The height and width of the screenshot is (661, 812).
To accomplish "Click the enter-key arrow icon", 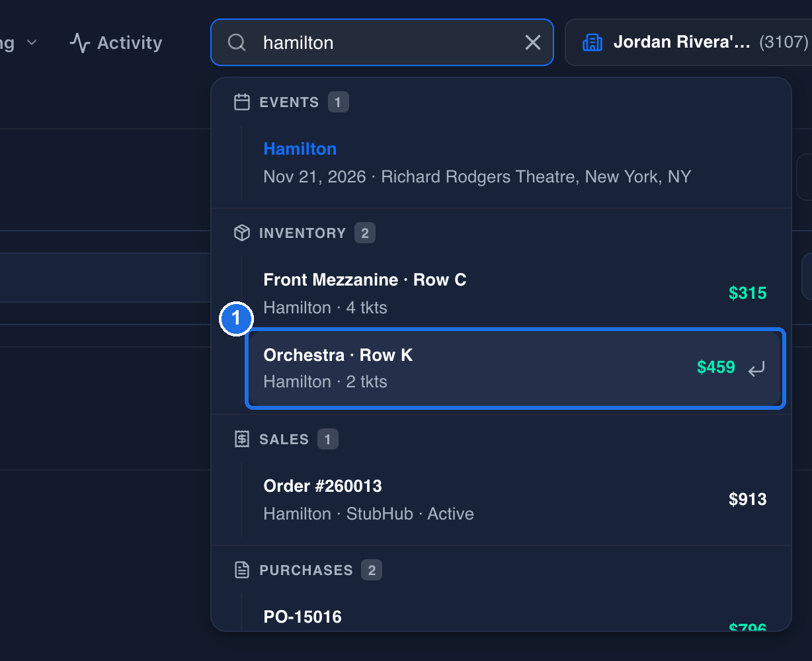I will pyautogui.click(x=756, y=369).
